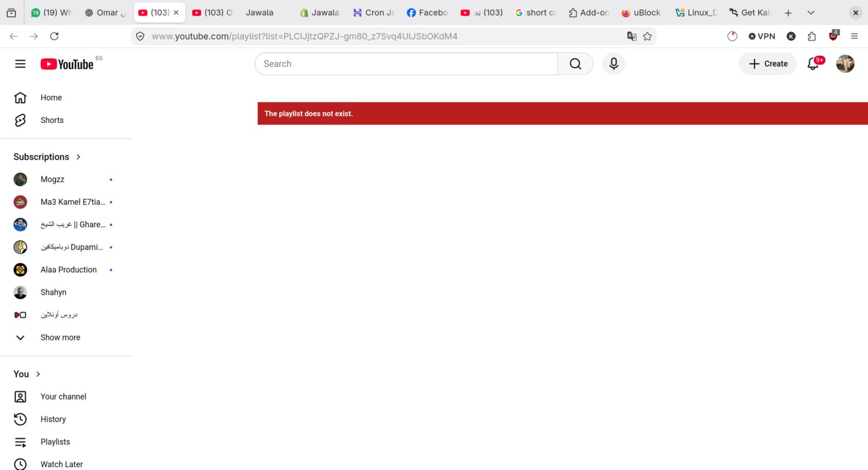Open the list all tabs dropdown

(x=811, y=12)
